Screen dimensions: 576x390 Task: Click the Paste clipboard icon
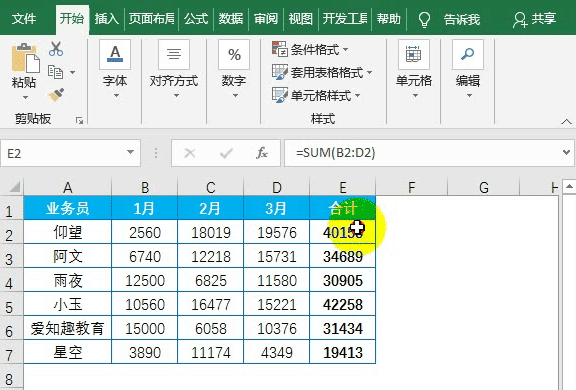25,58
